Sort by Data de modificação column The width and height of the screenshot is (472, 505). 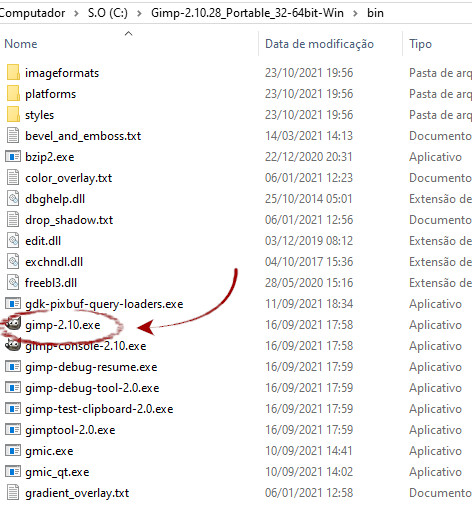click(x=319, y=44)
